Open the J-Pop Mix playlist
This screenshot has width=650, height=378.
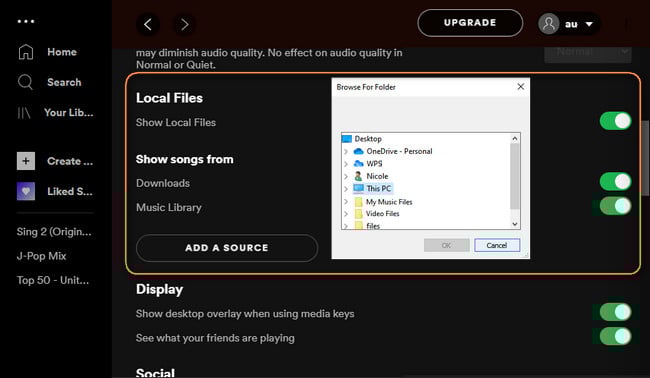[41, 256]
